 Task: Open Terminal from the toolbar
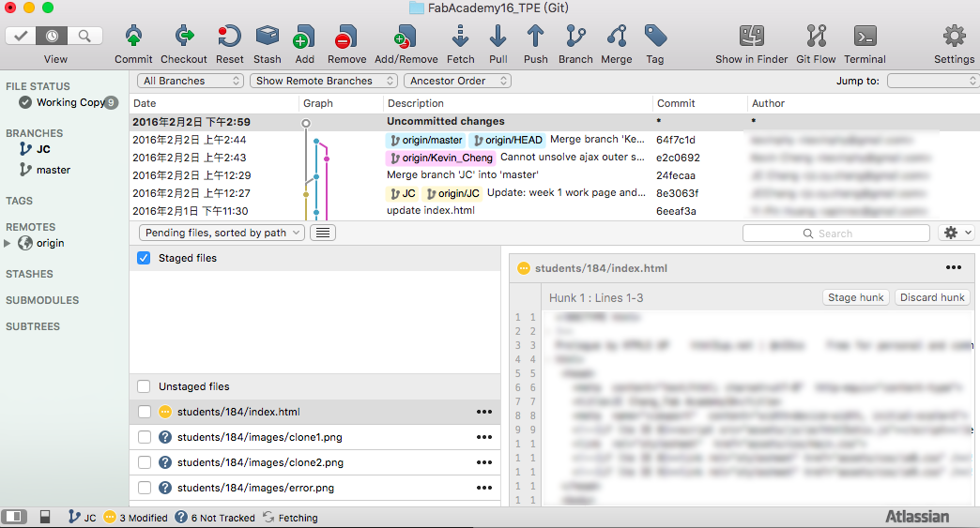click(865, 37)
